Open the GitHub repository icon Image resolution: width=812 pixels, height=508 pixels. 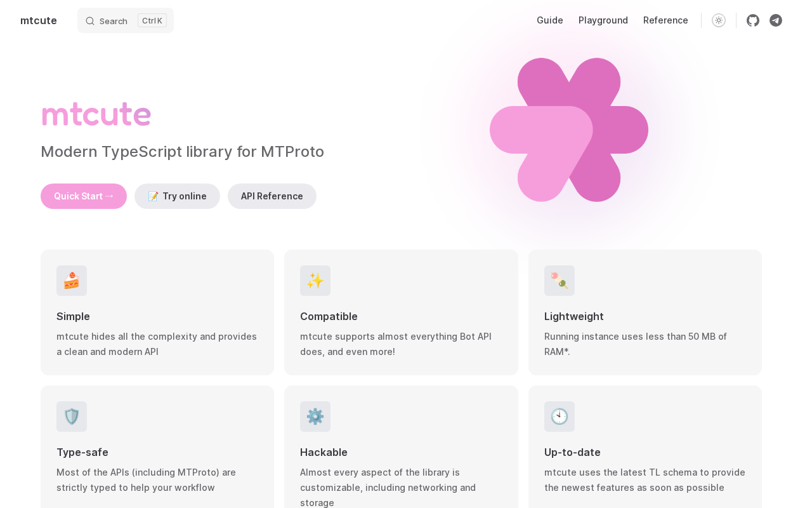753,20
